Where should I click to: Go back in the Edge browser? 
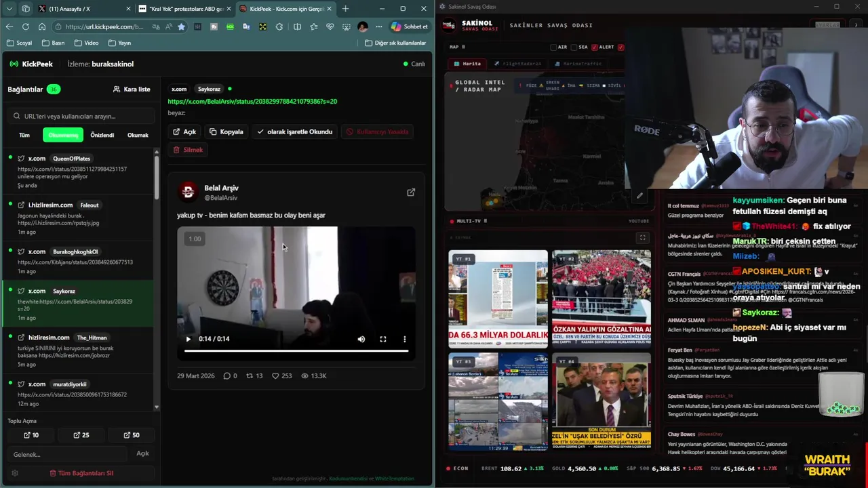9,26
